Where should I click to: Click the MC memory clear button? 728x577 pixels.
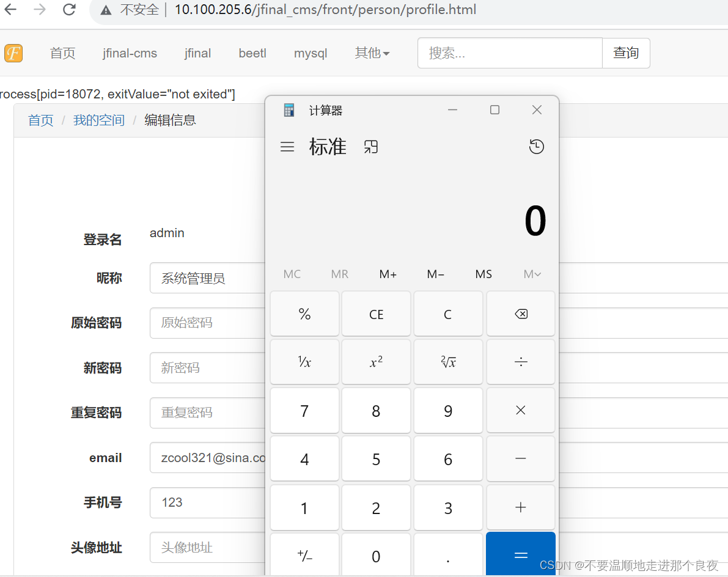292,274
